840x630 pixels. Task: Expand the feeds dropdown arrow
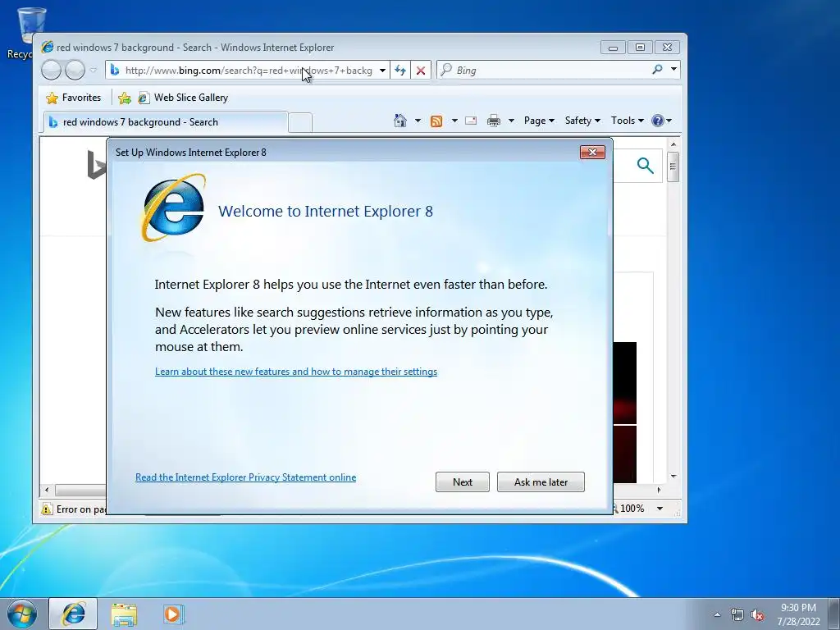454,121
